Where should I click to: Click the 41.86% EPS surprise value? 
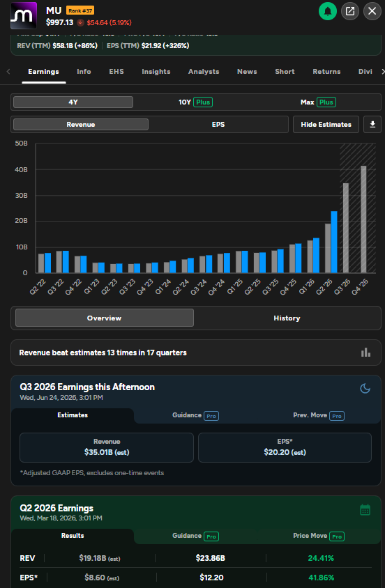tap(322, 578)
